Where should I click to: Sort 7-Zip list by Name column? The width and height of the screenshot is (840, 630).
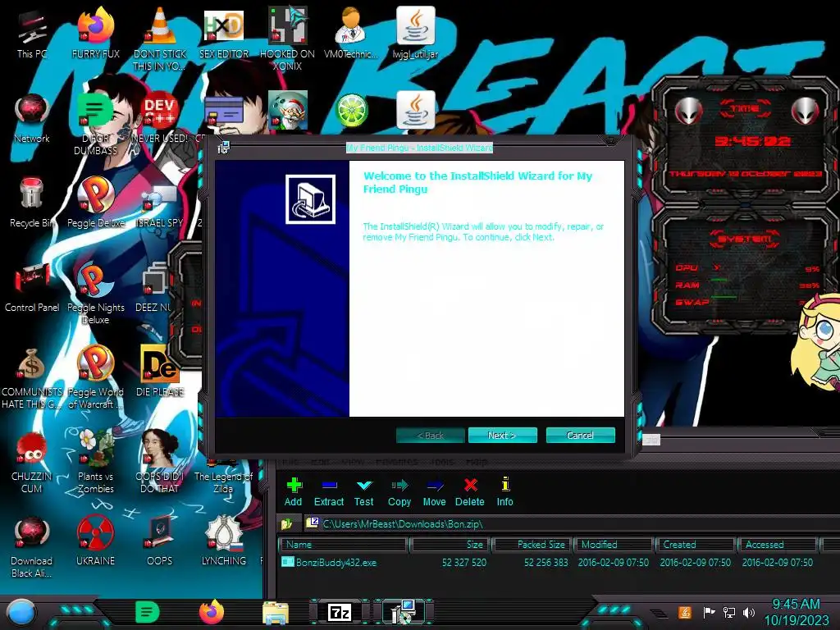coord(343,545)
